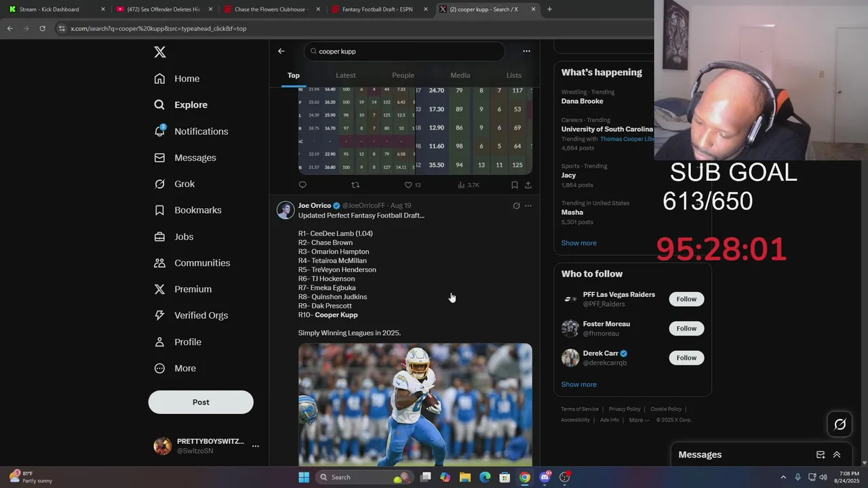This screenshot has width=868, height=488.
Task: Follow Derek Carr
Action: (x=686, y=358)
